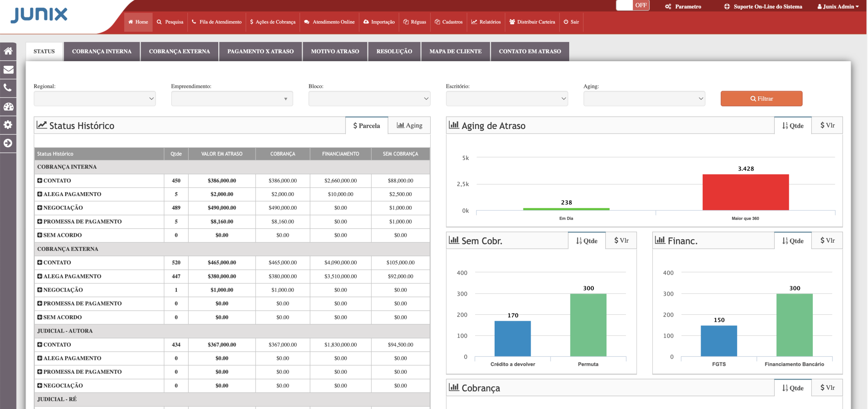
Task: Click the home icon in left sidebar
Action: tap(8, 51)
